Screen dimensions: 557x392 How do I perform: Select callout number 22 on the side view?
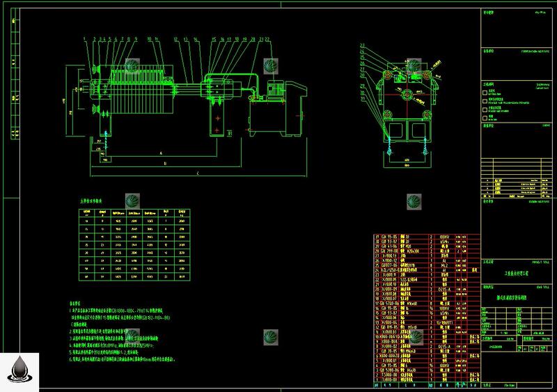[267, 39]
